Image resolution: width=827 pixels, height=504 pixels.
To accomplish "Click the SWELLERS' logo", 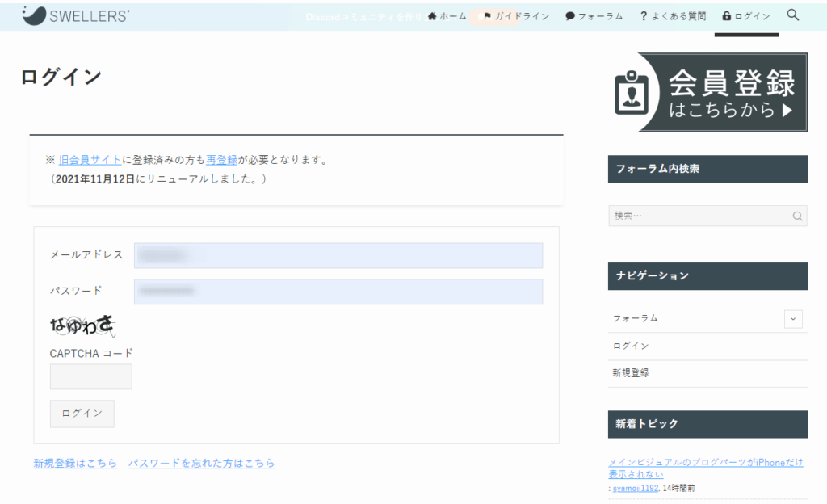I will [76, 15].
